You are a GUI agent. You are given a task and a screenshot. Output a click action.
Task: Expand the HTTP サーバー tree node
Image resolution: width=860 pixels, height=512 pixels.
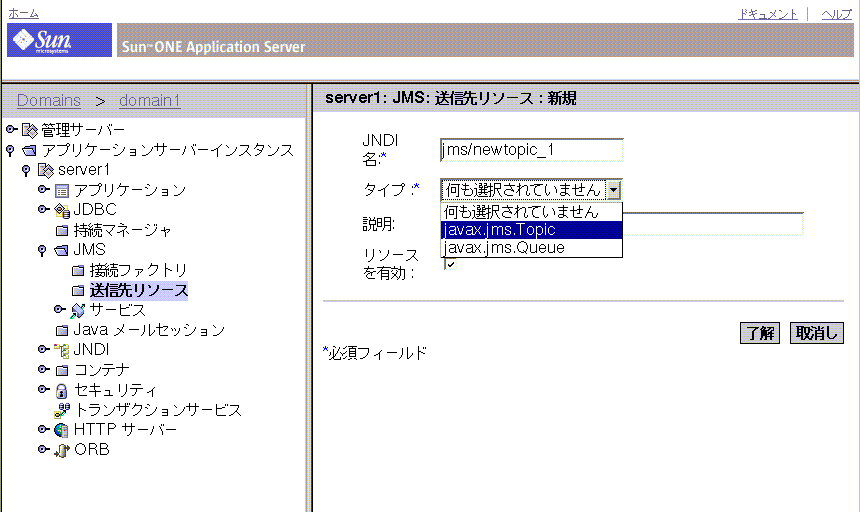pyautogui.click(x=44, y=429)
